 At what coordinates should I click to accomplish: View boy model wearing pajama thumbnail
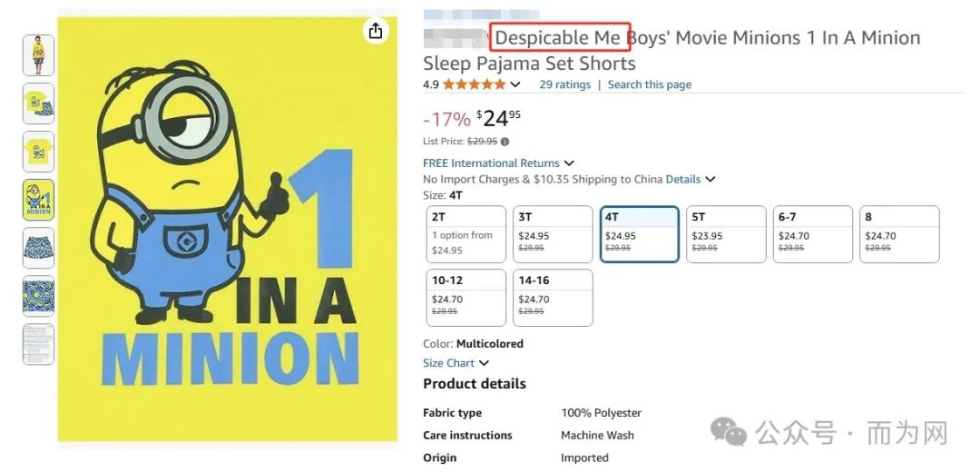(x=39, y=55)
